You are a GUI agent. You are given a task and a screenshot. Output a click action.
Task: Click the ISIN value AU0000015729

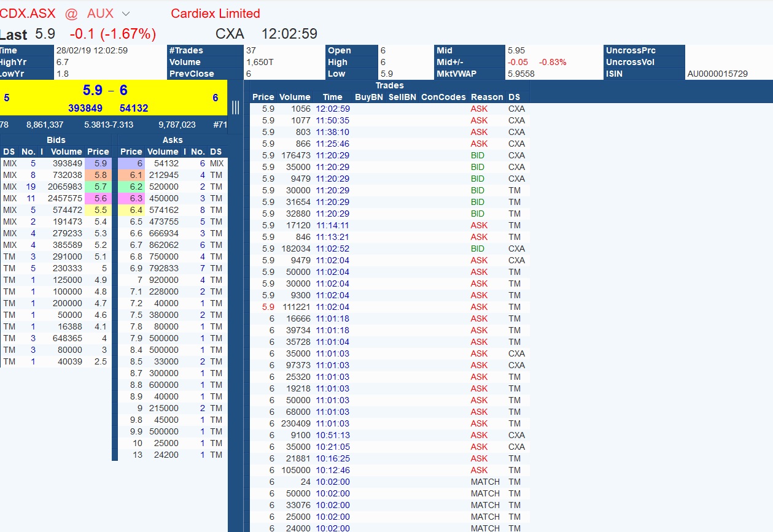[718, 74]
